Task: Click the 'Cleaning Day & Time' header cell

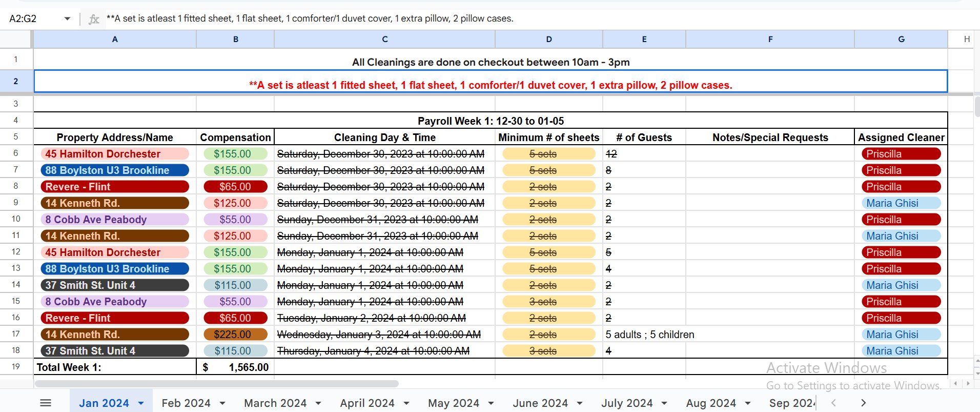Action: click(385, 137)
